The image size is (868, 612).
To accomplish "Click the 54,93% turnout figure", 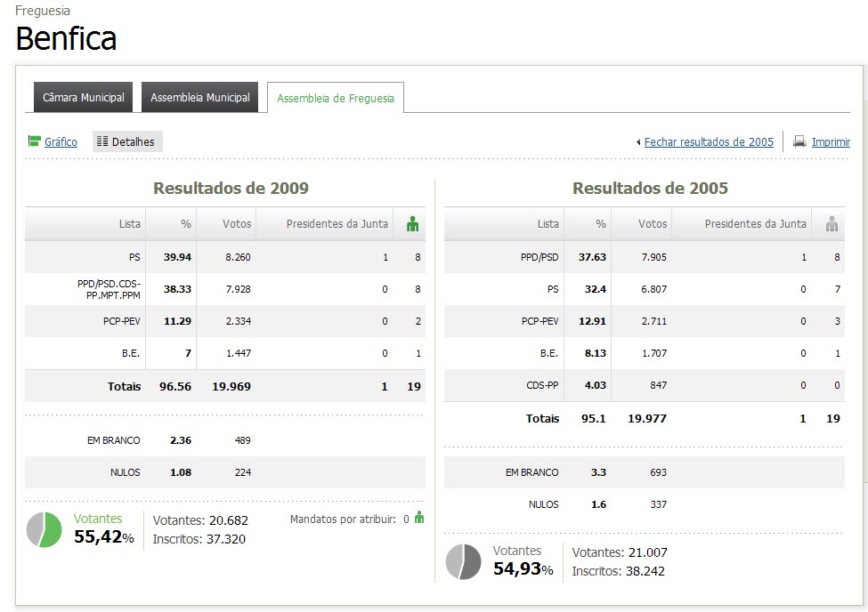I will click(523, 568).
